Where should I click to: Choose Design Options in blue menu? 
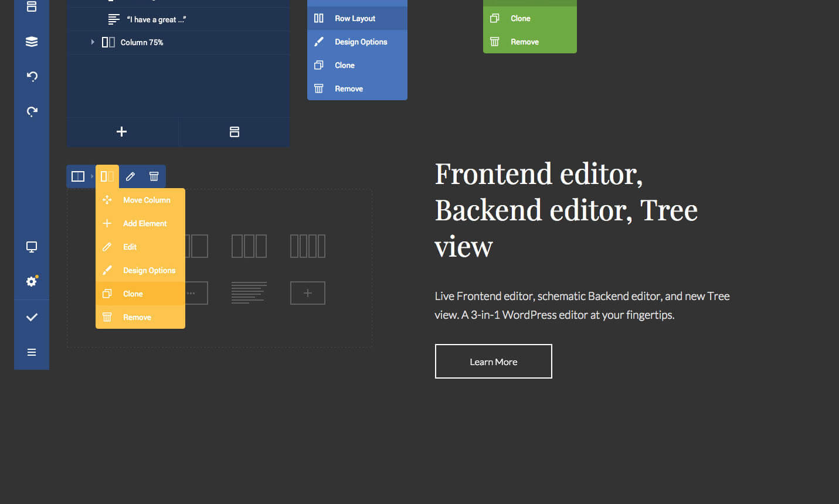point(357,42)
